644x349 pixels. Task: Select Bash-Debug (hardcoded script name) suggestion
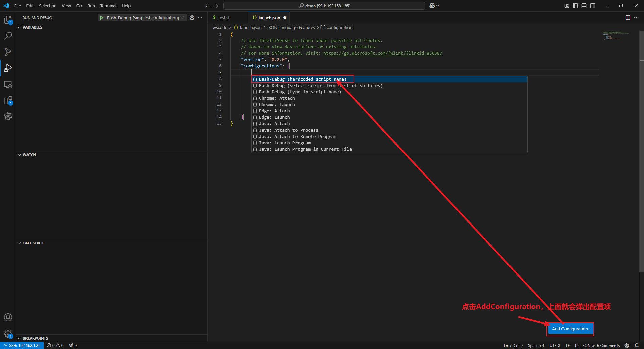[389, 79]
